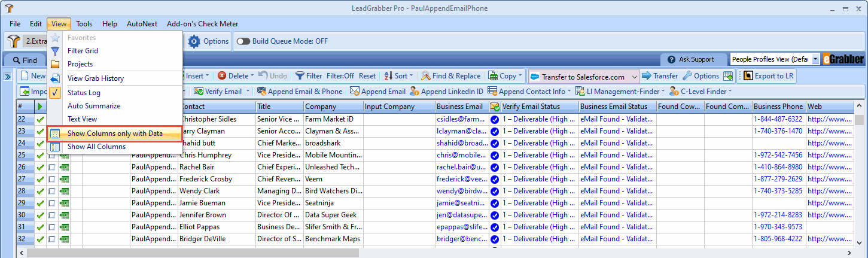Open the AutoNext menu
The image size is (868, 258).
coord(142,24)
